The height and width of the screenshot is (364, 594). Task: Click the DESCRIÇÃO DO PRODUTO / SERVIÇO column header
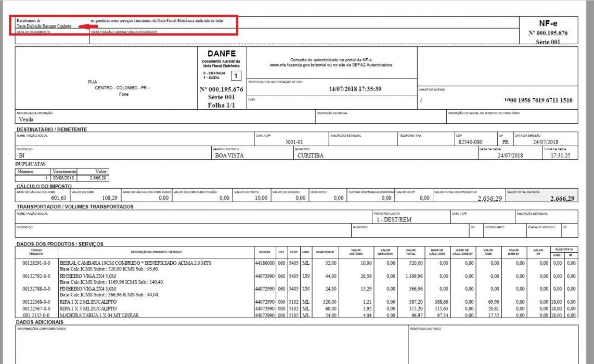(156, 252)
